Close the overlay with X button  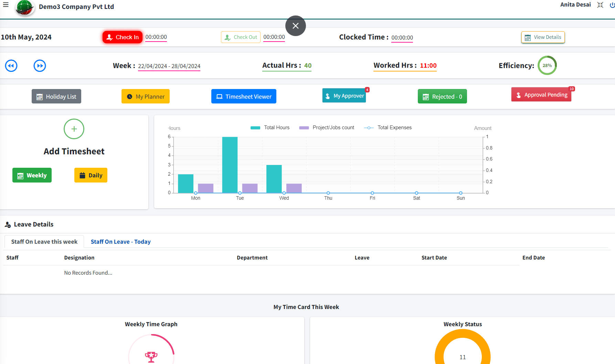(x=296, y=26)
